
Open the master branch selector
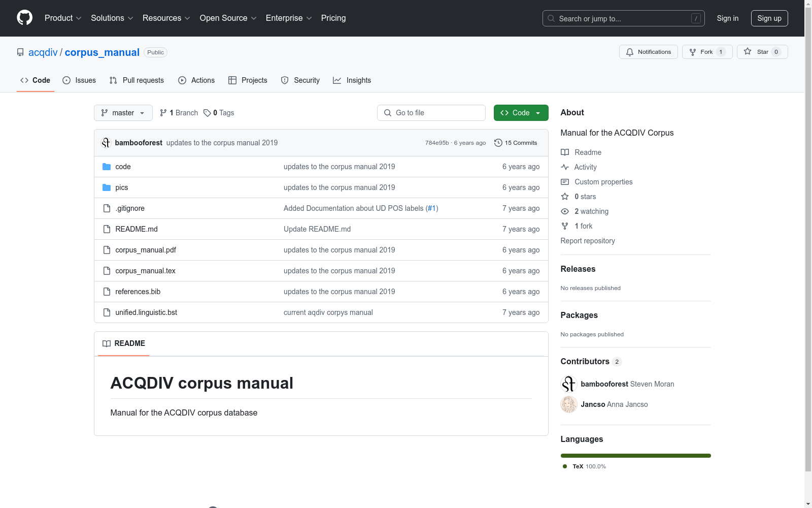123,113
